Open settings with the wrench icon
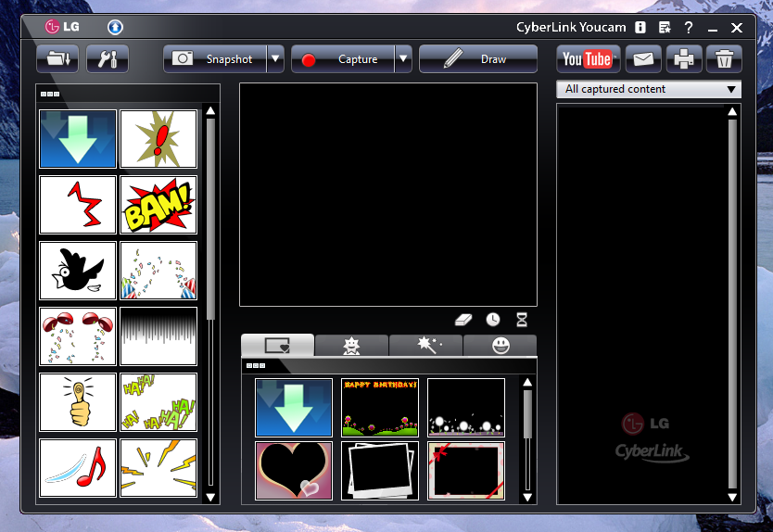Viewport: 773px width, 532px height. point(108,59)
